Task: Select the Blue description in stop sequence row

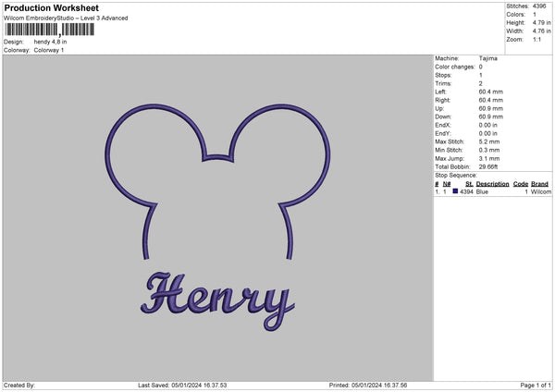Action: click(482, 191)
